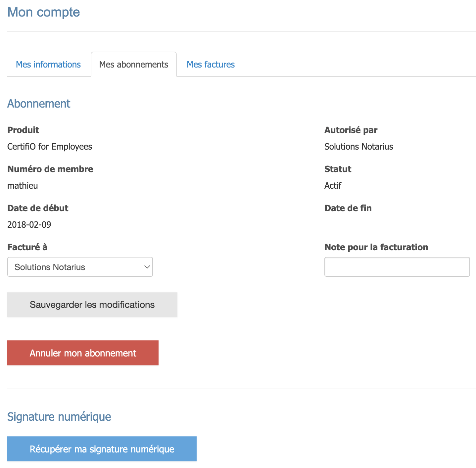
Task: Open the Mes informations tab
Action: [48, 65]
